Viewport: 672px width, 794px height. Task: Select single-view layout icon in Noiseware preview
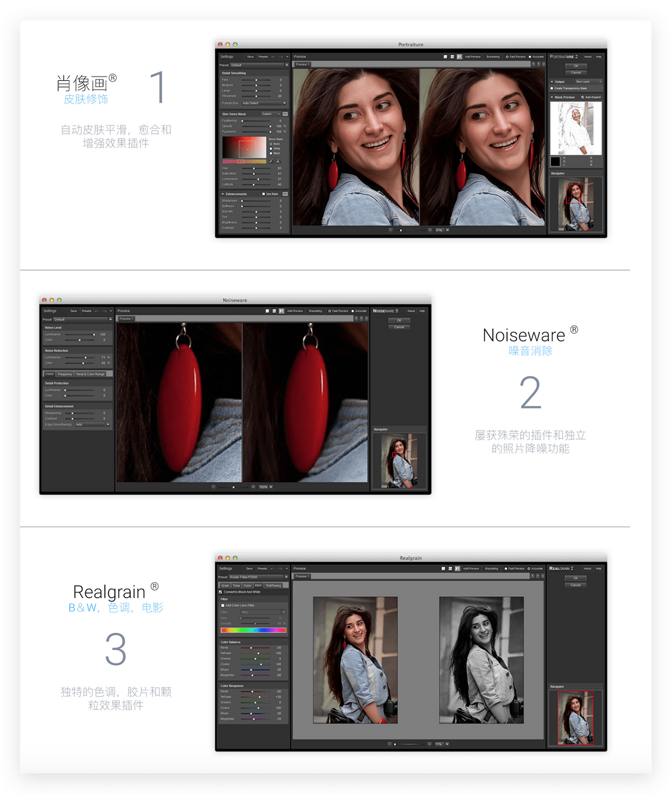pos(268,311)
